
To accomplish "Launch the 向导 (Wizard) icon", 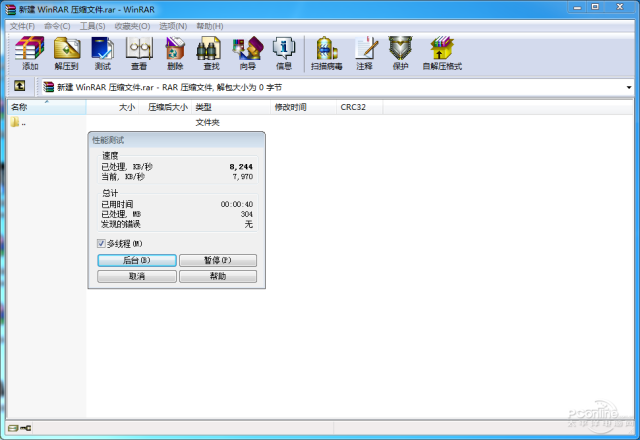I will 246,52.
